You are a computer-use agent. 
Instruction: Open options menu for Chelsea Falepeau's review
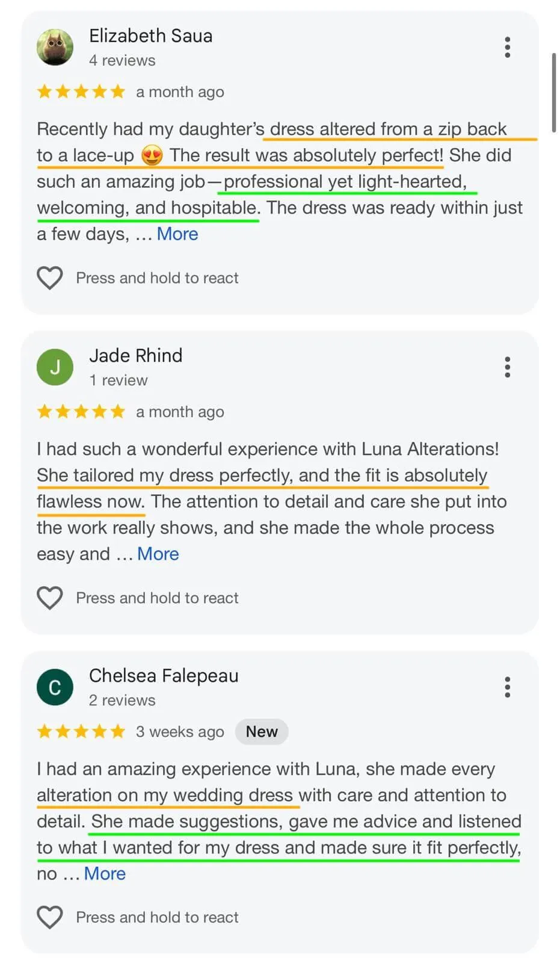pyautogui.click(x=507, y=687)
